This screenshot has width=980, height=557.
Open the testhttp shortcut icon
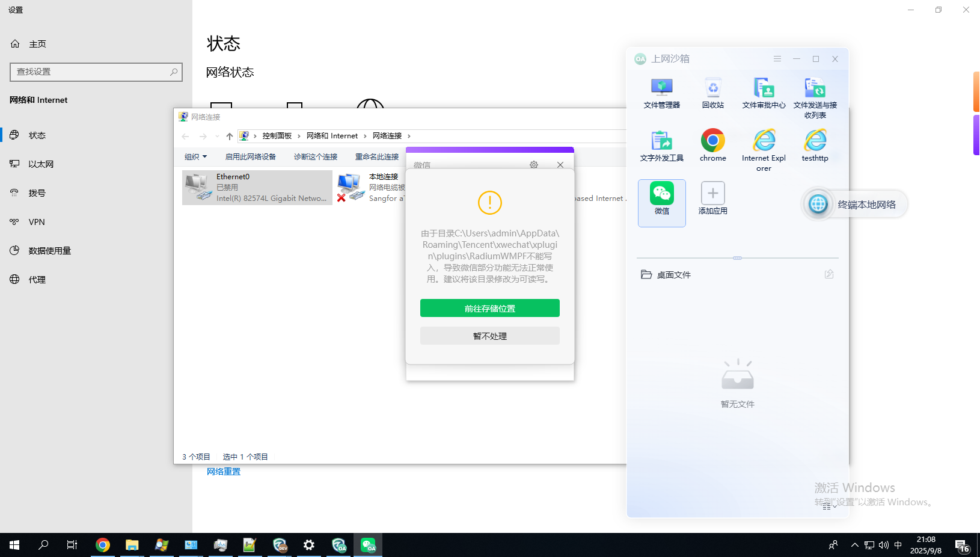pos(815,141)
